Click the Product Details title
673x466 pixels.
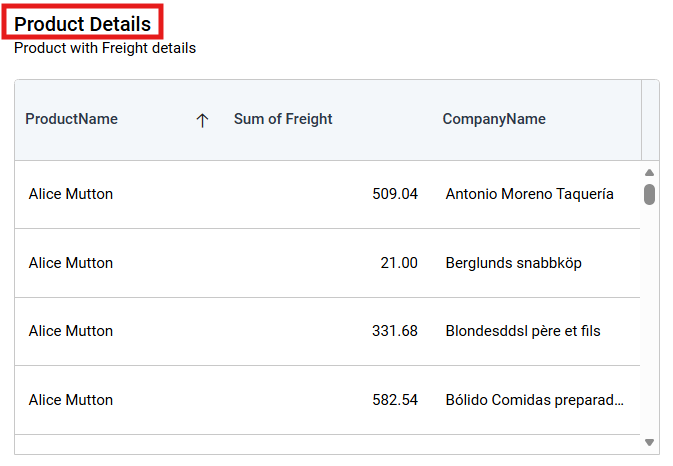[x=83, y=23]
